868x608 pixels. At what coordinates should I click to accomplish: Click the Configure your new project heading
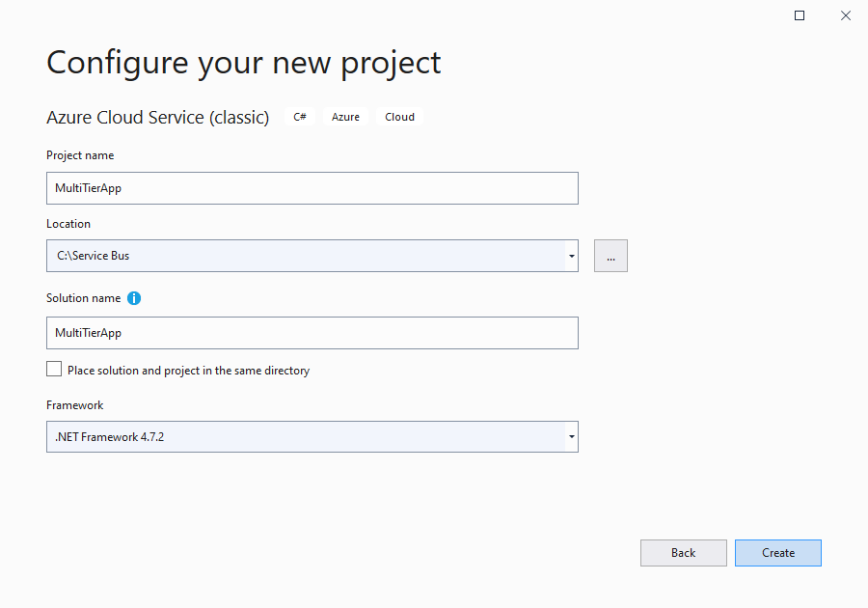tap(244, 62)
